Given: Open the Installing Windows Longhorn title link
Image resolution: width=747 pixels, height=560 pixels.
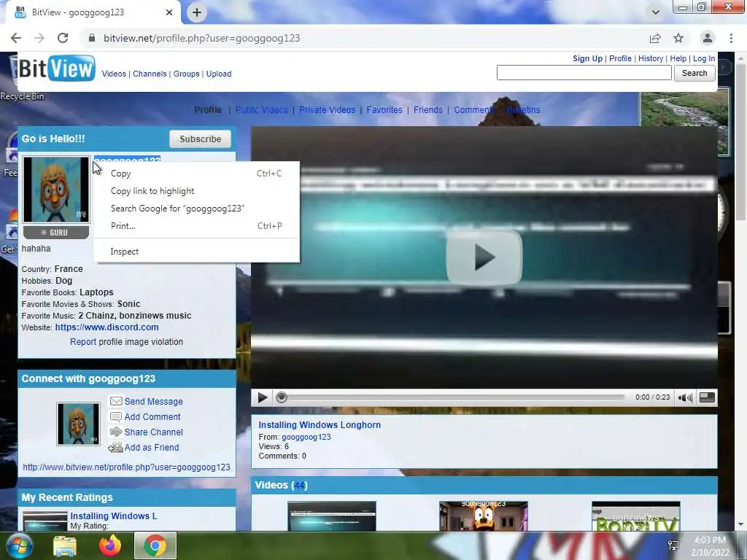Looking at the screenshot, I should [320, 425].
